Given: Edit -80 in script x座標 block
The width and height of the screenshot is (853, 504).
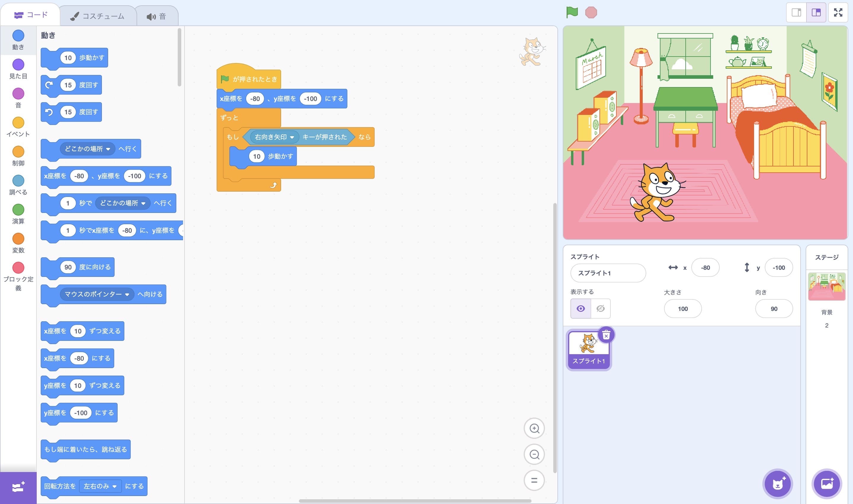Looking at the screenshot, I should [255, 99].
